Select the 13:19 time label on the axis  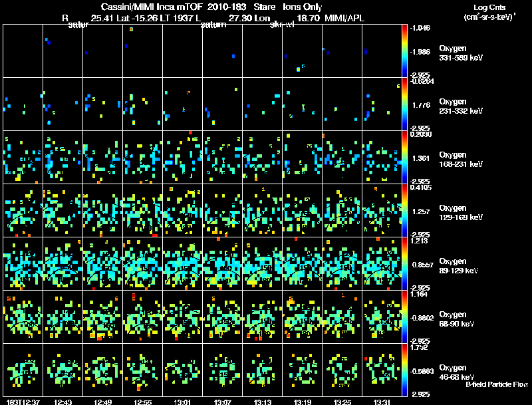[303, 401]
